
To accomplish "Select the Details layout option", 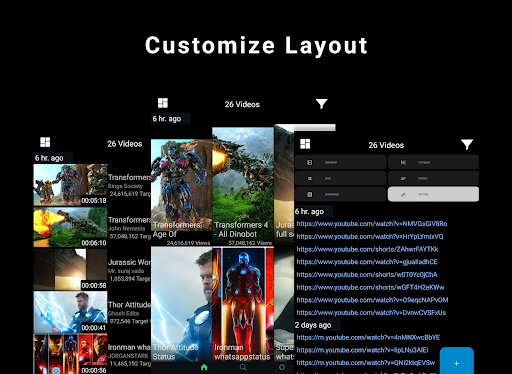I will click(x=433, y=178).
